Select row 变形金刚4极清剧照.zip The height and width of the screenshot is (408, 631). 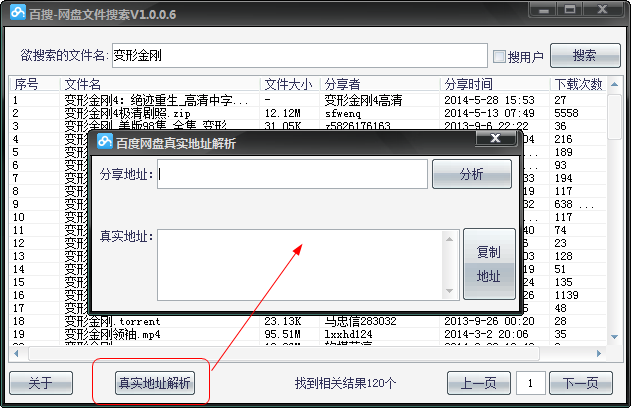pos(307,113)
